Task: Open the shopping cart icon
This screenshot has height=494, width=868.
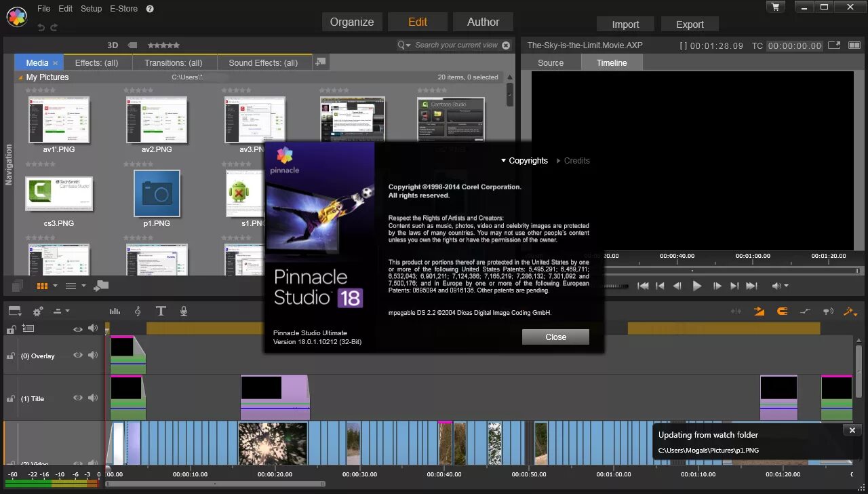Action: [776, 7]
